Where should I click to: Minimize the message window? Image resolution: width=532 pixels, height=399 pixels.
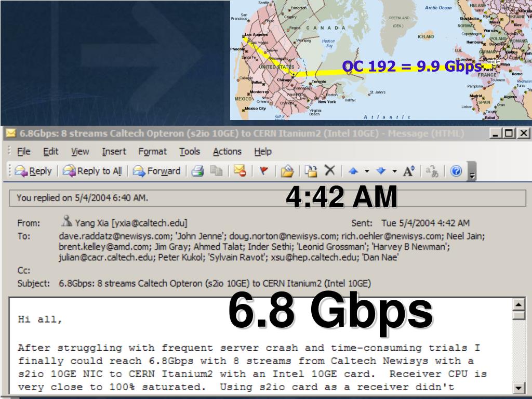click(496, 134)
